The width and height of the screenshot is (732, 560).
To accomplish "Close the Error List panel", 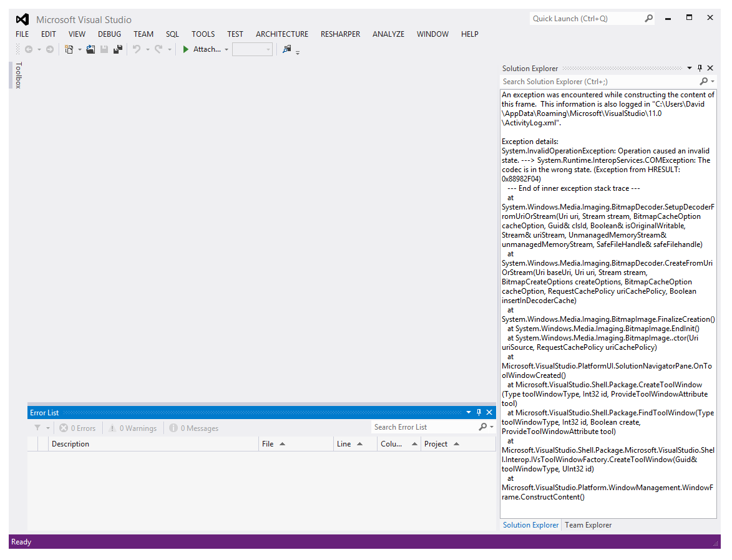I will (489, 413).
